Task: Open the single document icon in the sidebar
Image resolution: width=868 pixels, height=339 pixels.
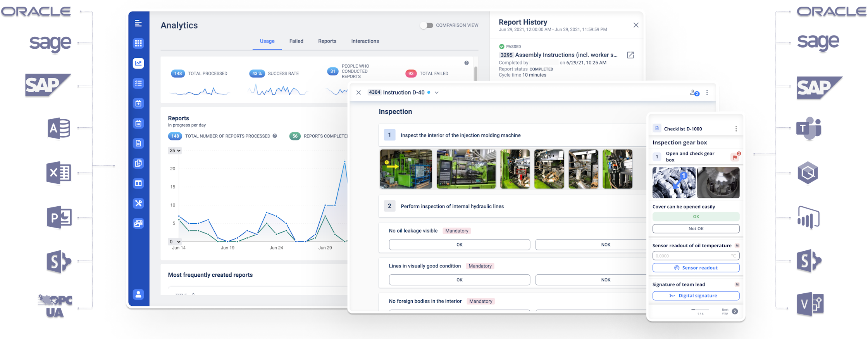Action: (x=138, y=143)
